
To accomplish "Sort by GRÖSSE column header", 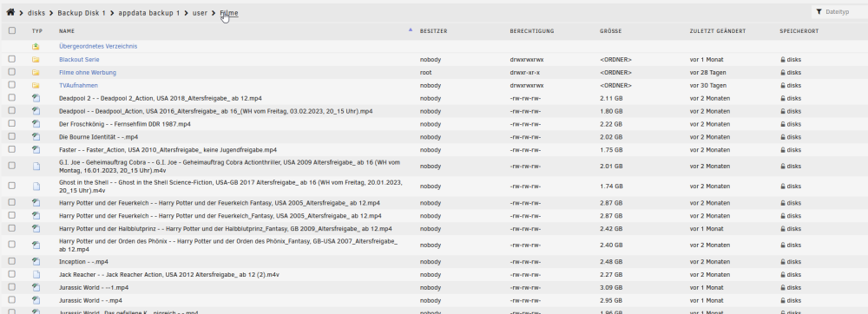I will (610, 31).
